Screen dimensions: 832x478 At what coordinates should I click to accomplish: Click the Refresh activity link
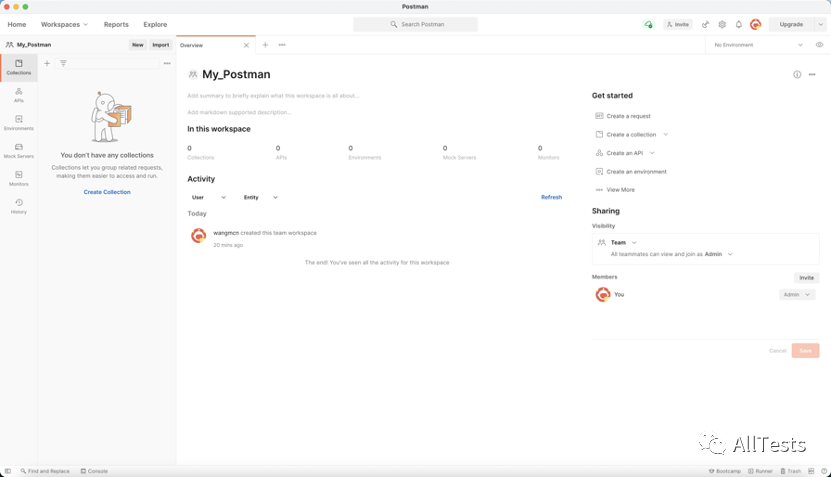[x=551, y=197]
